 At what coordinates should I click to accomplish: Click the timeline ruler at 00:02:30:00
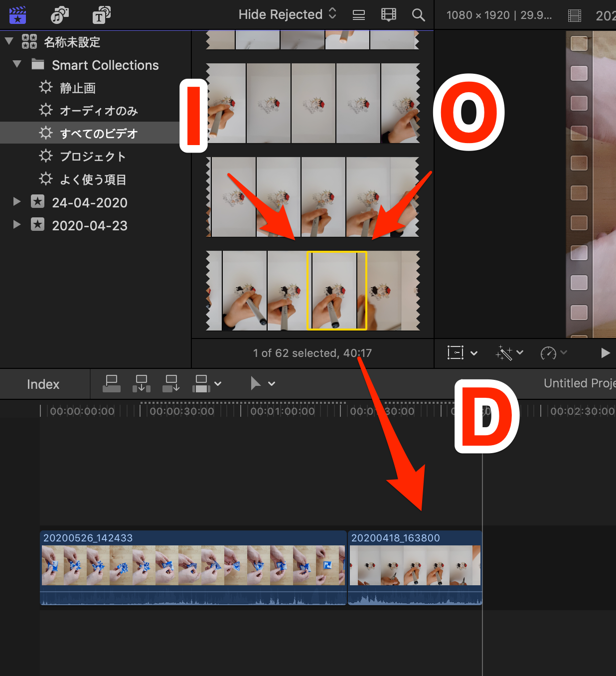[x=582, y=411]
